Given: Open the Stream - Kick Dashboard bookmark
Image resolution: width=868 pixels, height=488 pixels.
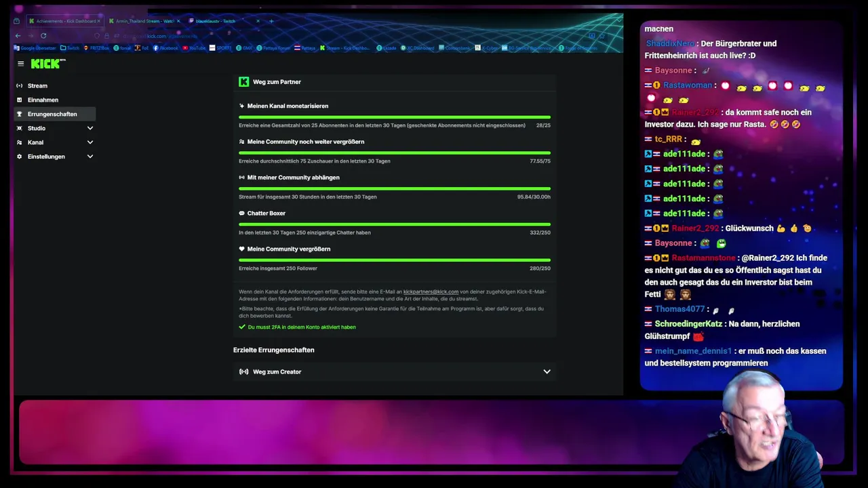Looking at the screenshot, I should pyautogui.click(x=345, y=48).
